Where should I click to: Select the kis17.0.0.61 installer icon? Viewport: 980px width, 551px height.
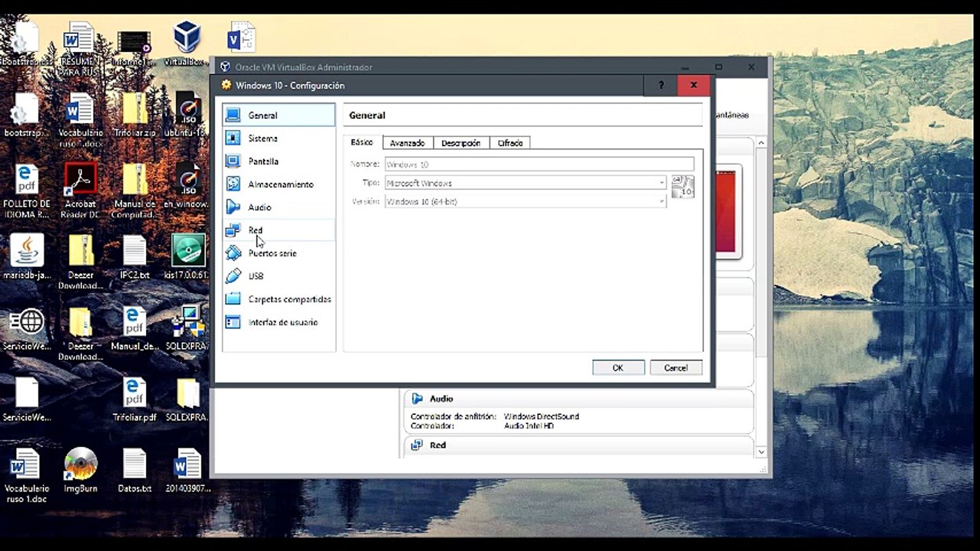187,258
